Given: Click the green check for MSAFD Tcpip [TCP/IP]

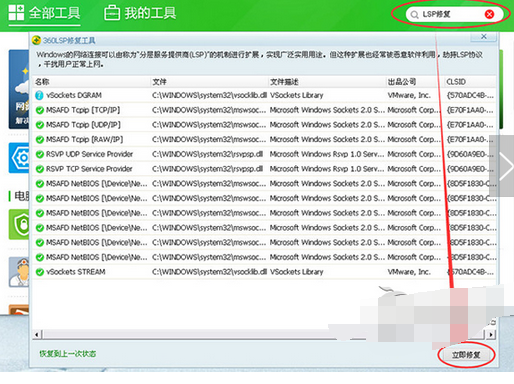Looking at the screenshot, I should point(40,110).
